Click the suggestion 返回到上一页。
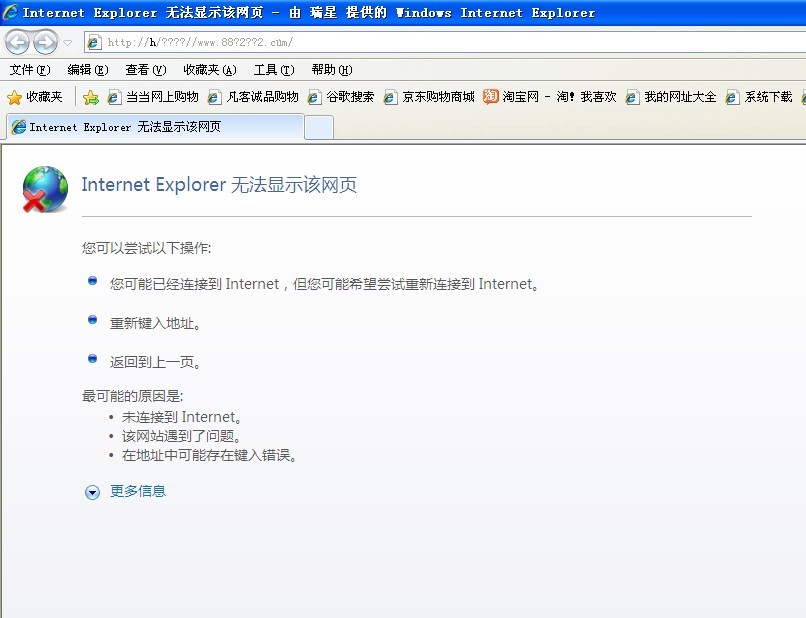This screenshot has width=806, height=618. 155,362
